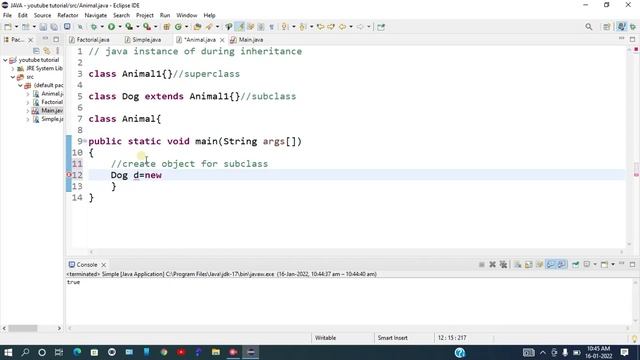Click the Open Type folder icon

pyautogui.click(x=198, y=27)
